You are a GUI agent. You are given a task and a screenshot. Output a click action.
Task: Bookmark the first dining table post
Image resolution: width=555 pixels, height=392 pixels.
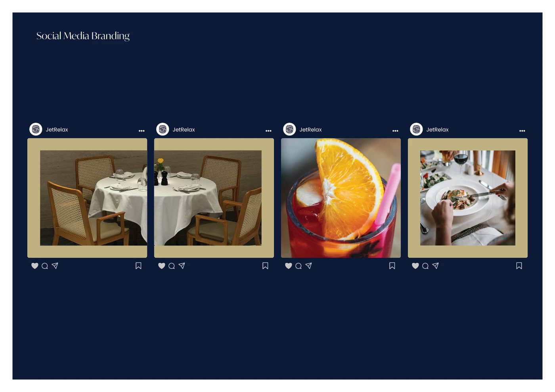tap(138, 266)
